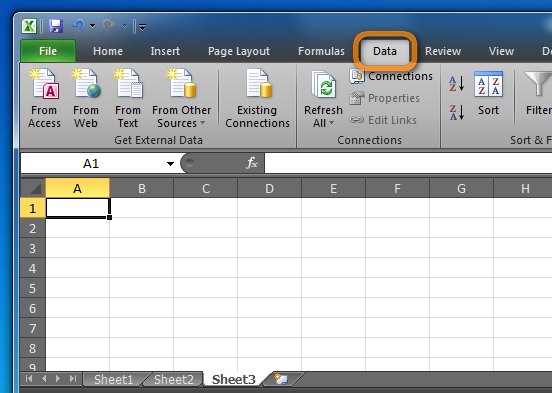Click next sheet navigation arrow

(58, 379)
